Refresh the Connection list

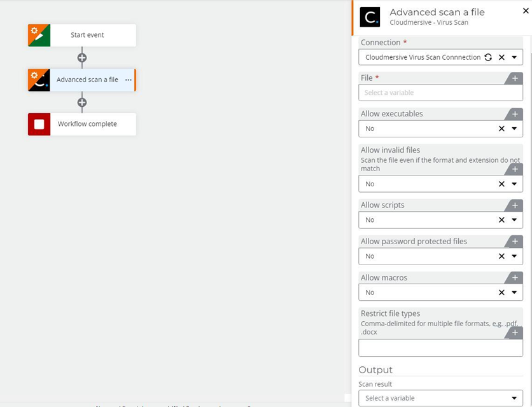488,57
